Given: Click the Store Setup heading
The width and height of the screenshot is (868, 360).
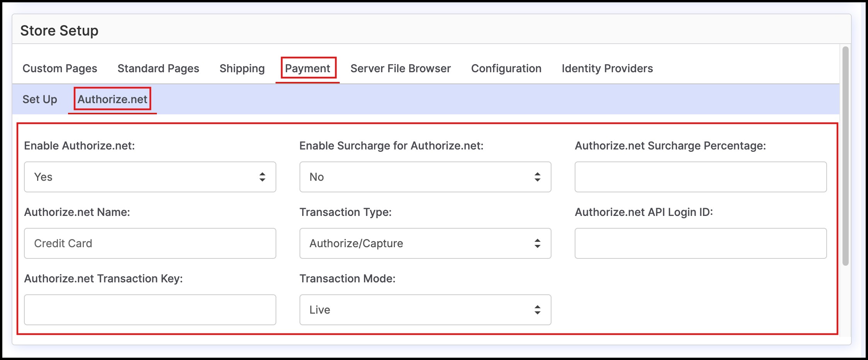Looking at the screenshot, I should coord(59,31).
